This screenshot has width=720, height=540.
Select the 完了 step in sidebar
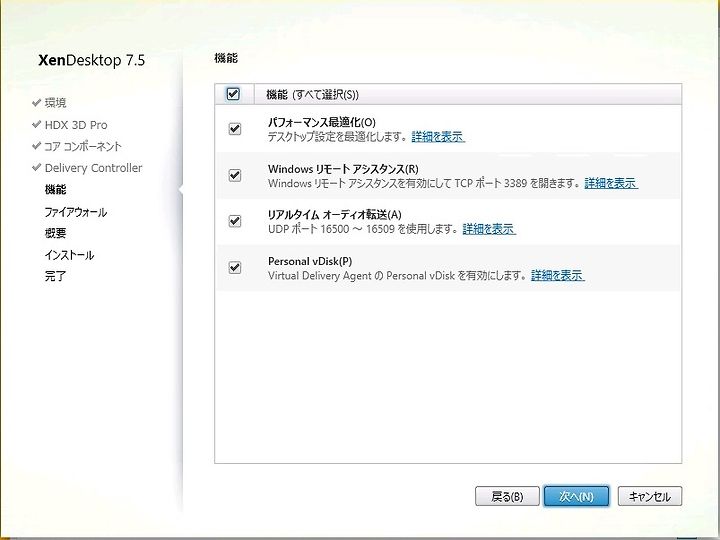56,276
